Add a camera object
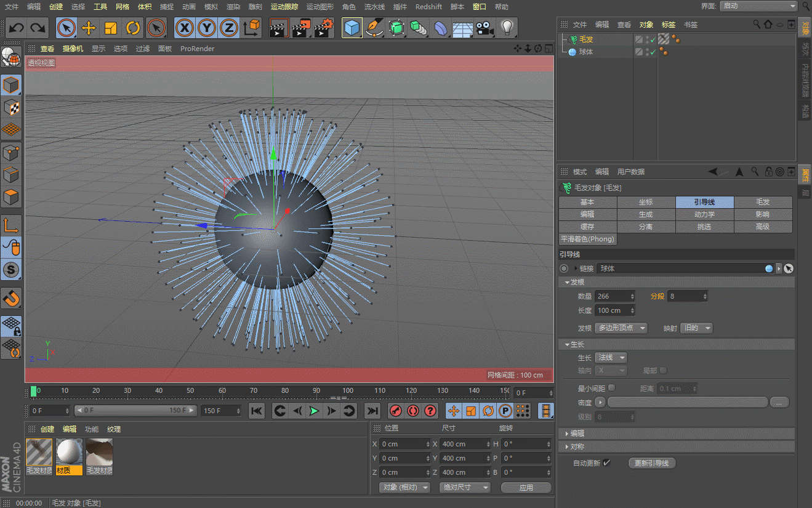Image resolution: width=812 pixels, height=508 pixels. (x=485, y=28)
